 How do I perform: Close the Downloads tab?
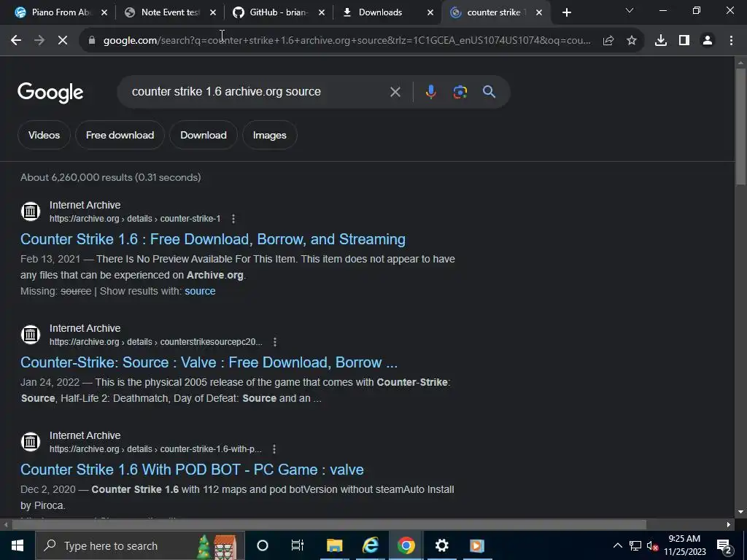430,12
